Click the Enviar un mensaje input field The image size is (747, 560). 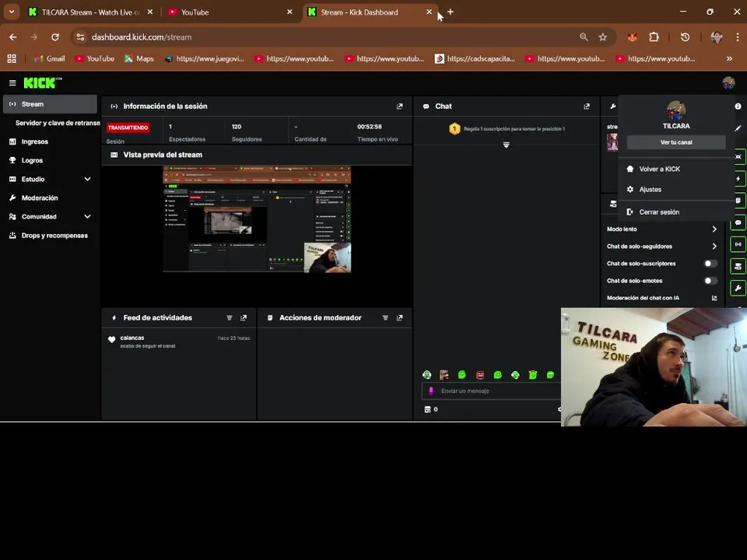point(491,391)
